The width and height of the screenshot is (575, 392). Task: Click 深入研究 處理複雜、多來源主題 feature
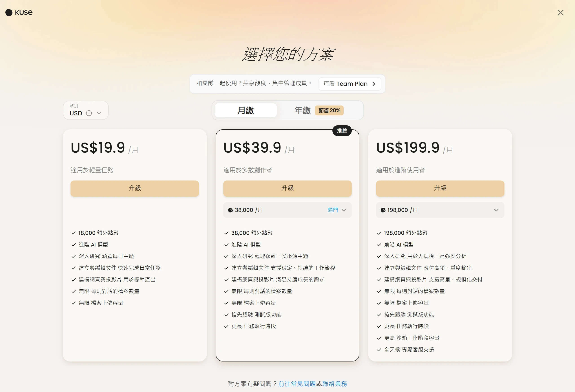[x=270, y=256]
